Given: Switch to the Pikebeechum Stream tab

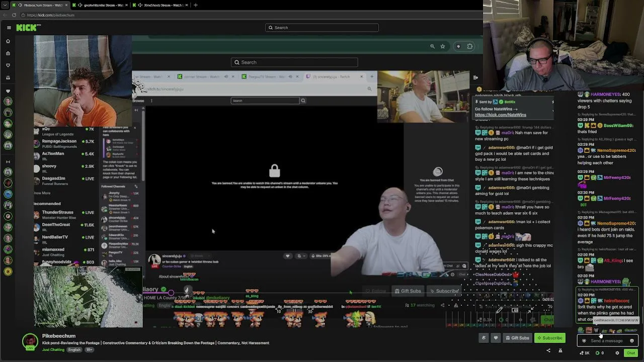Looking at the screenshot, I should tap(39, 5).
